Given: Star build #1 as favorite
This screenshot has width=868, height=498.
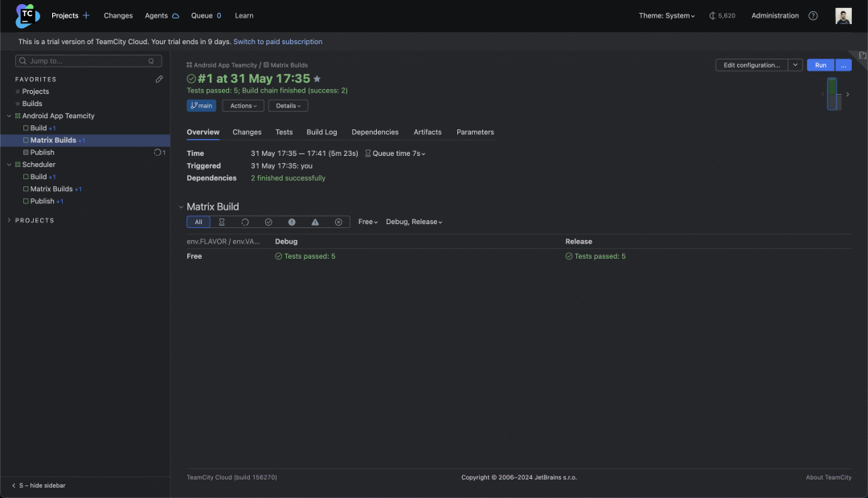Looking at the screenshot, I should pyautogui.click(x=317, y=79).
